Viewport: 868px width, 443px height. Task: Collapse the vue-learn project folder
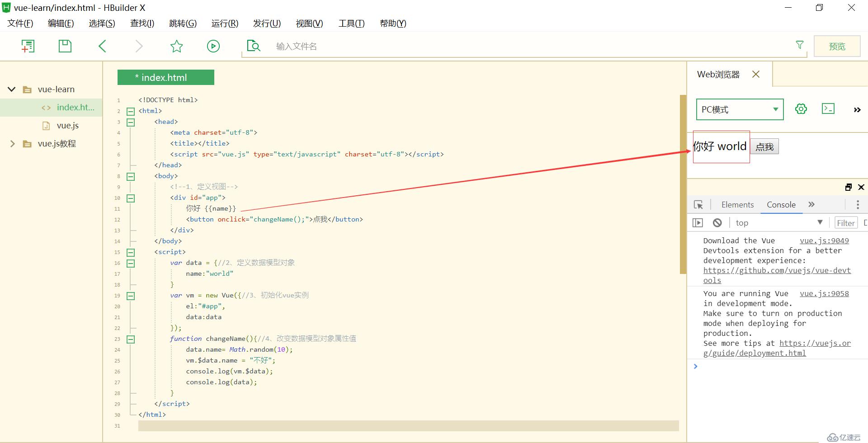click(12, 90)
